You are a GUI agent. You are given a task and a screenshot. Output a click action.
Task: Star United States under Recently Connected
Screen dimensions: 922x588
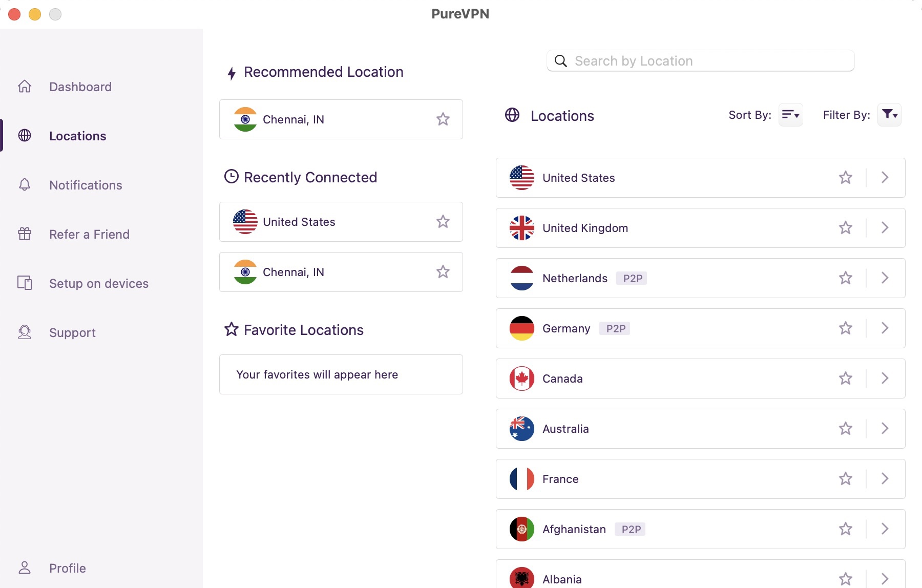tap(443, 221)
